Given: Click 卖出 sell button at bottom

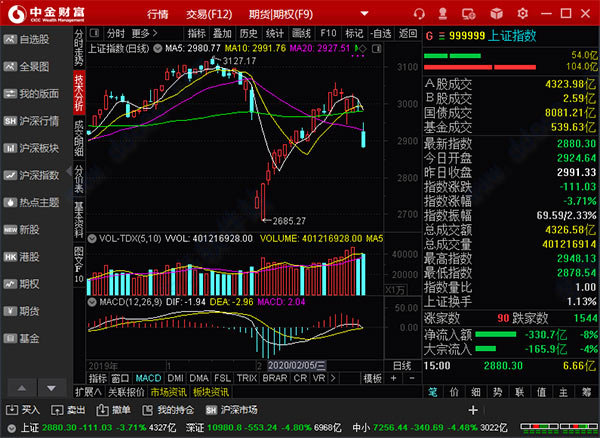Looking at the screenshot, I should (x=68, y=410).
